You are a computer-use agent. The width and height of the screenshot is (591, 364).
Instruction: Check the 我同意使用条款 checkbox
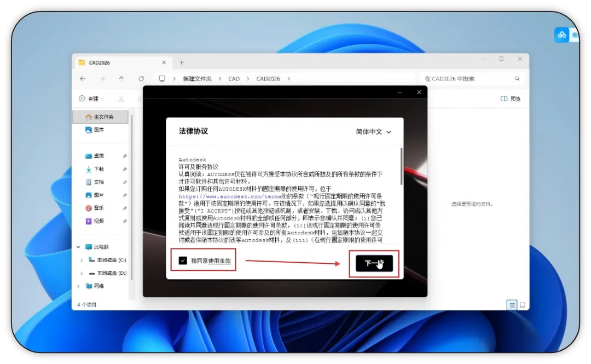coord(183,260)
